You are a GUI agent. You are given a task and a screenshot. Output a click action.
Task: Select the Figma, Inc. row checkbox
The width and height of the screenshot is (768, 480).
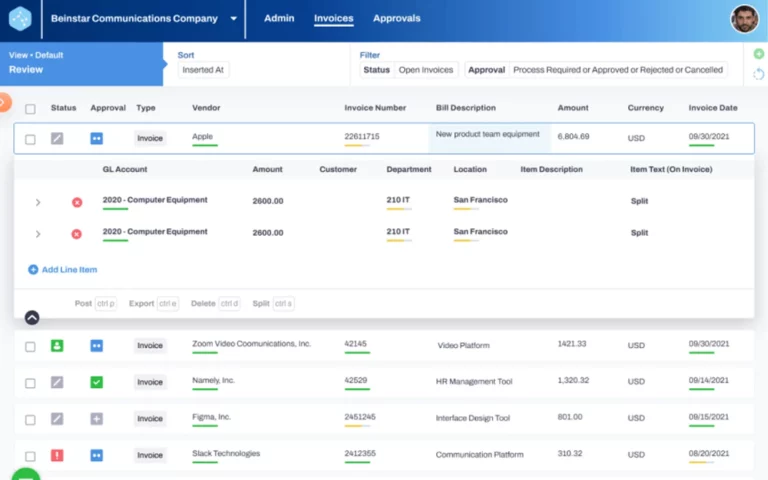pyautogui.click(x=30, y=419)
